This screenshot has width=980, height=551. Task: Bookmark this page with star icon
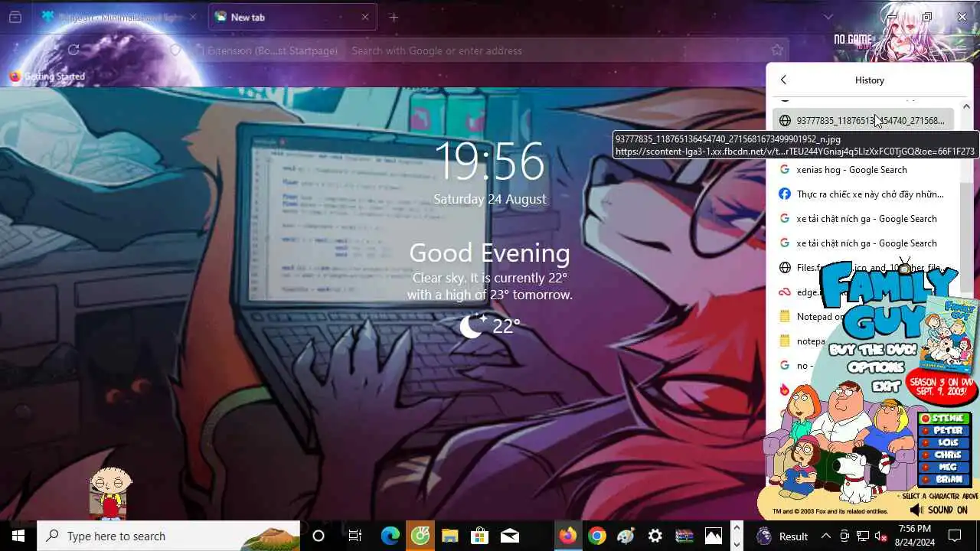pyautogui.click(x=777, y=51)
